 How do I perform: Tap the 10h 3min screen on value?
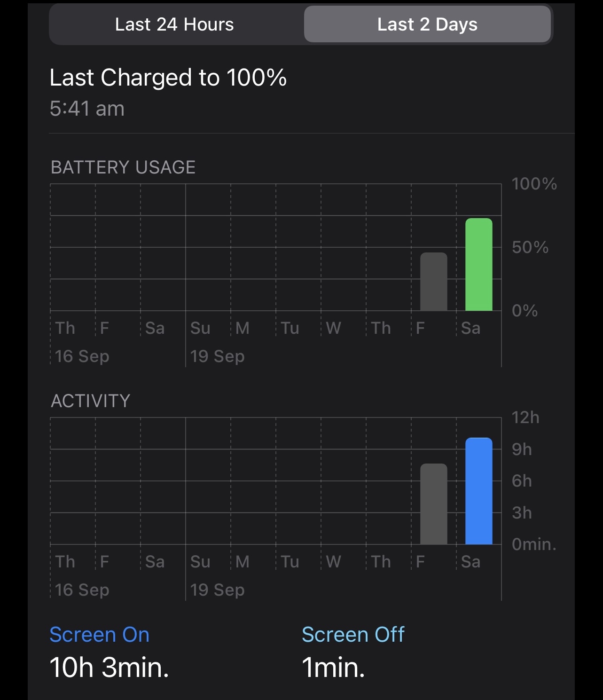point(109,667)
